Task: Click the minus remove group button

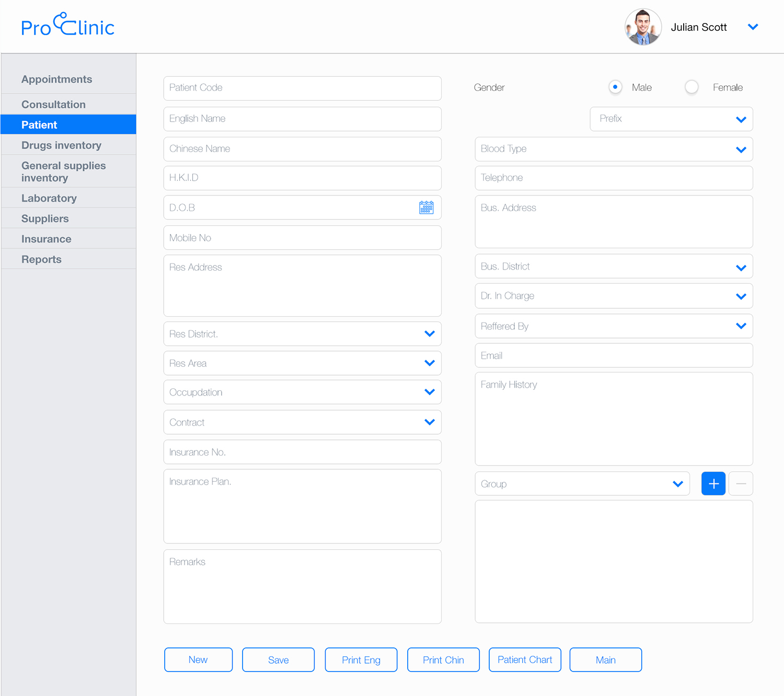Action: (x=741, y=484)
